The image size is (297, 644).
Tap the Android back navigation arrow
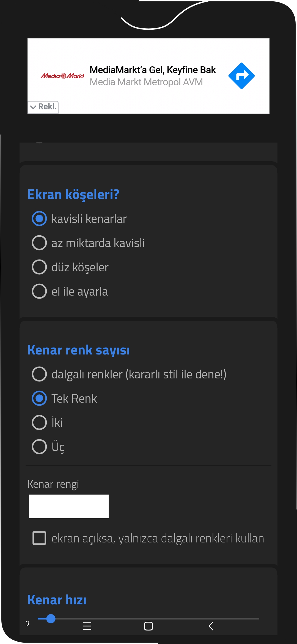tap(211, 626)
